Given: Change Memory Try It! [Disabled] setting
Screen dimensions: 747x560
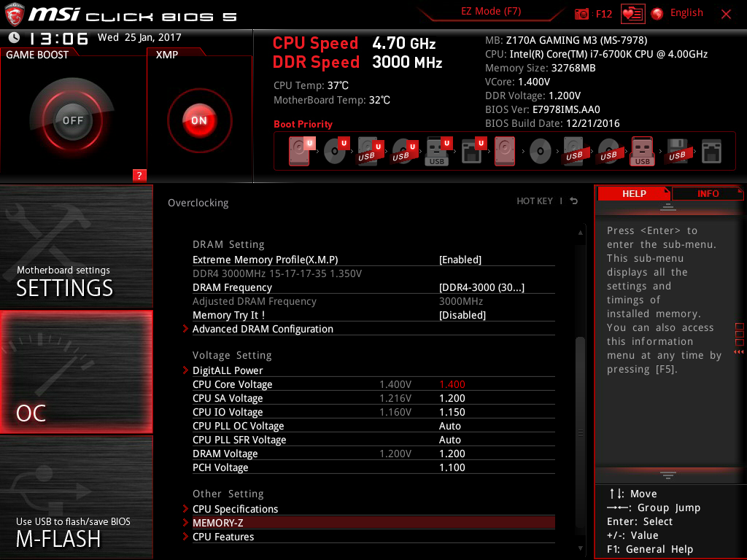Looking at the screenshot, I should (x=462, y=315).
